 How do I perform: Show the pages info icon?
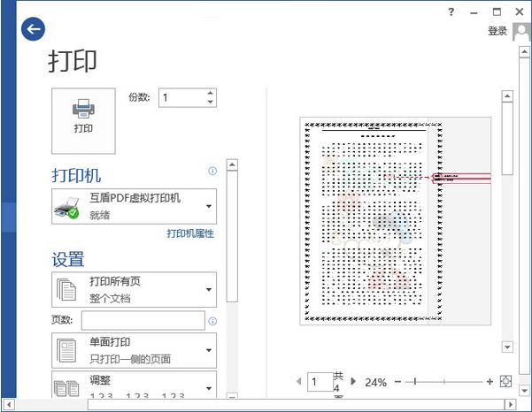tap(212, 321)
